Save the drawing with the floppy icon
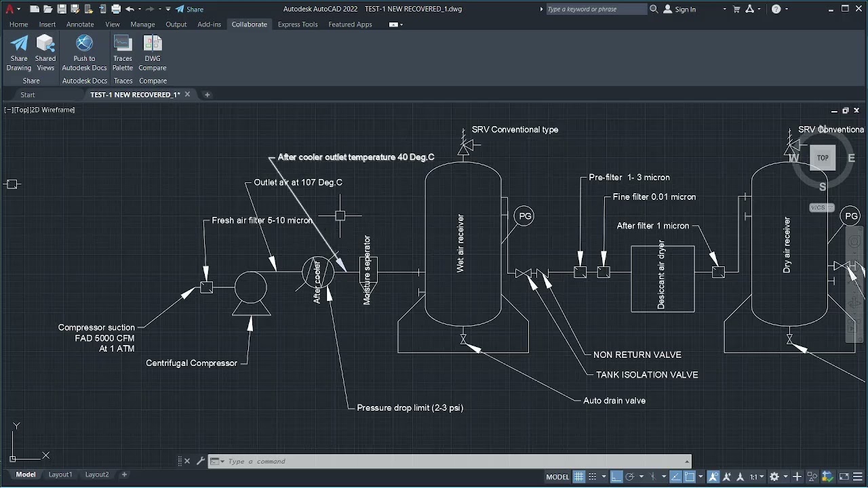The height and width of the screenshot is (488, 868). pos(62,9)
